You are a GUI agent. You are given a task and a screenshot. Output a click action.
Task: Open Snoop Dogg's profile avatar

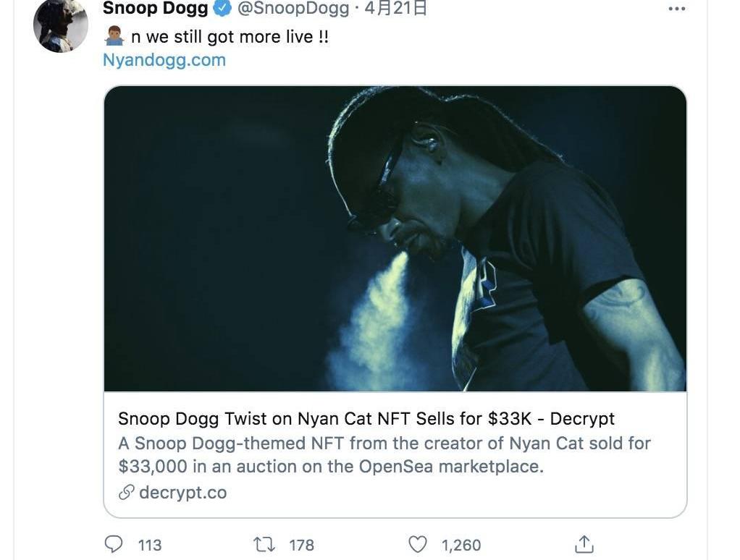coord(60,25)
